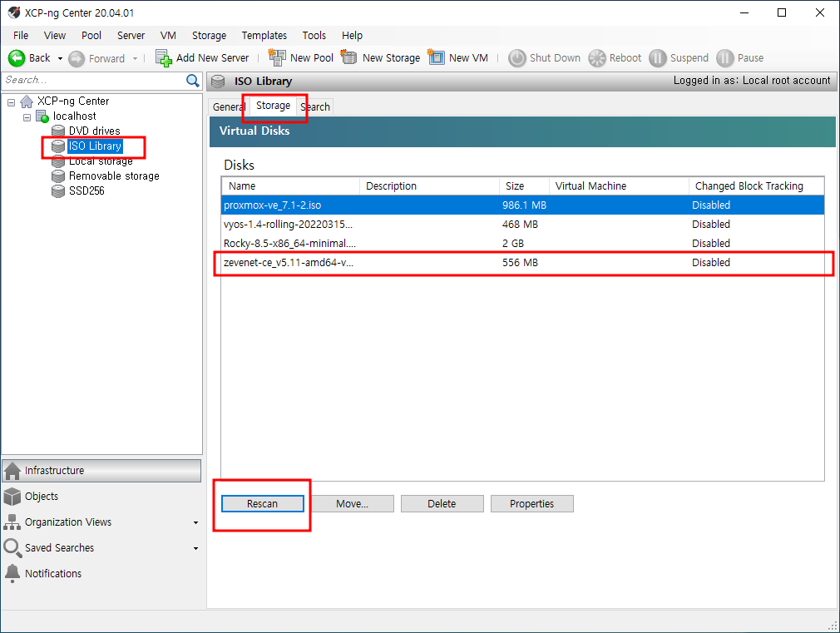Click the Delete button
840x633 pixels.
coord(442,504)
